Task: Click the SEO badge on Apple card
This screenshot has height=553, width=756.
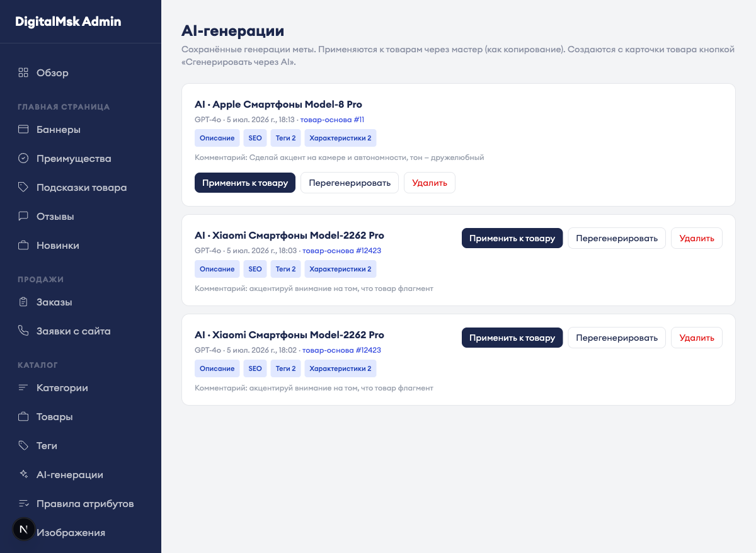Action: tap(255, 138)
